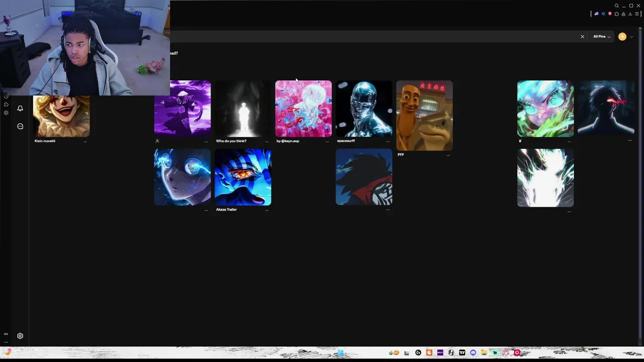Screen dimensions: 644x362
Task: Open browser extensions cube in toolbar
Action: pyautogui.click(x=617, y=14)
